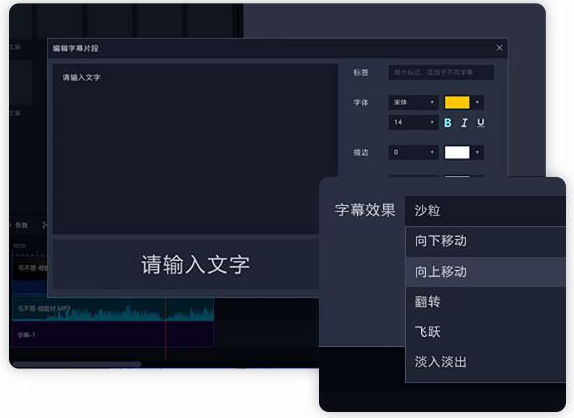Toggle underline with the U icon

pos(481,123)
